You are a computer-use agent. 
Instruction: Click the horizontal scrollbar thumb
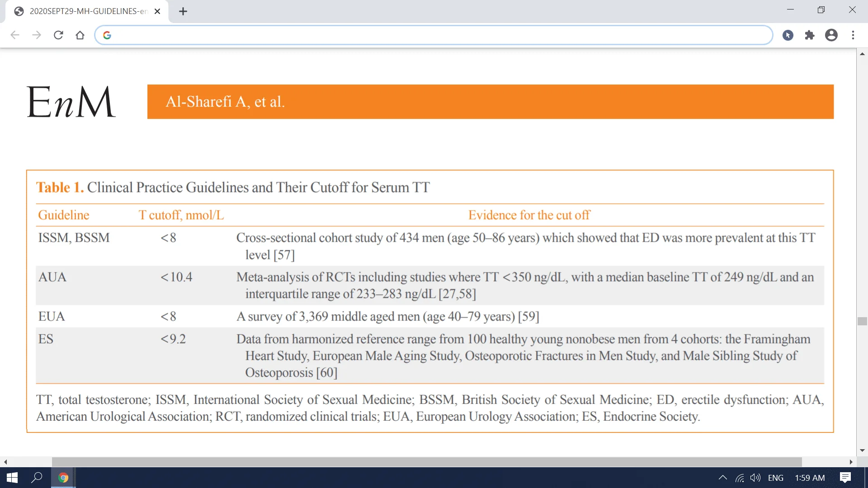pyautogui.click(x=427, y=462)
